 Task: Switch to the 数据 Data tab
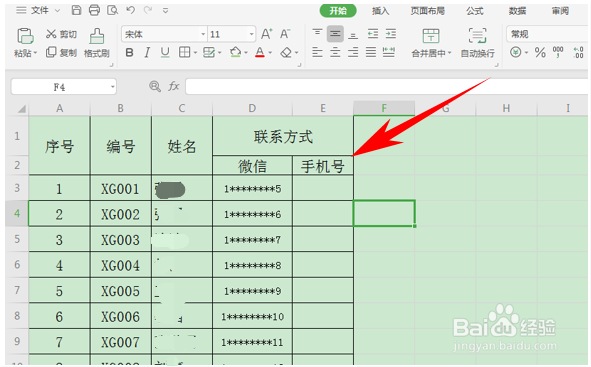pyautogui.click(x=517, y=11)
